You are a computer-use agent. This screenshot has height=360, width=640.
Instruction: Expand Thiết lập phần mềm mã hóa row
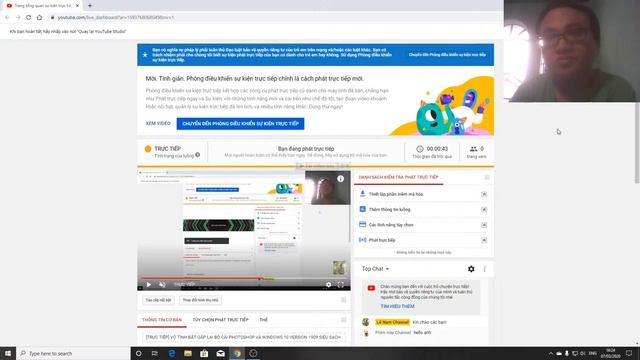[484, 194]
